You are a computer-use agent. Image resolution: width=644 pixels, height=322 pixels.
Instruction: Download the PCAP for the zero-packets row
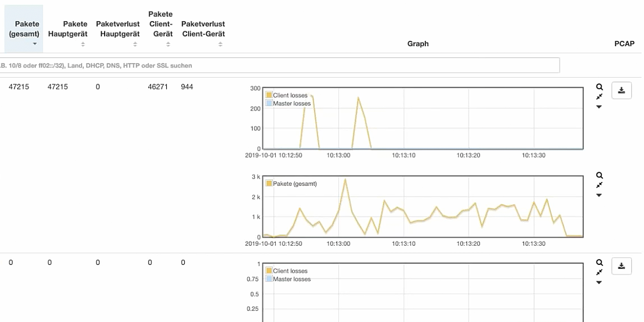pos(621,266)
